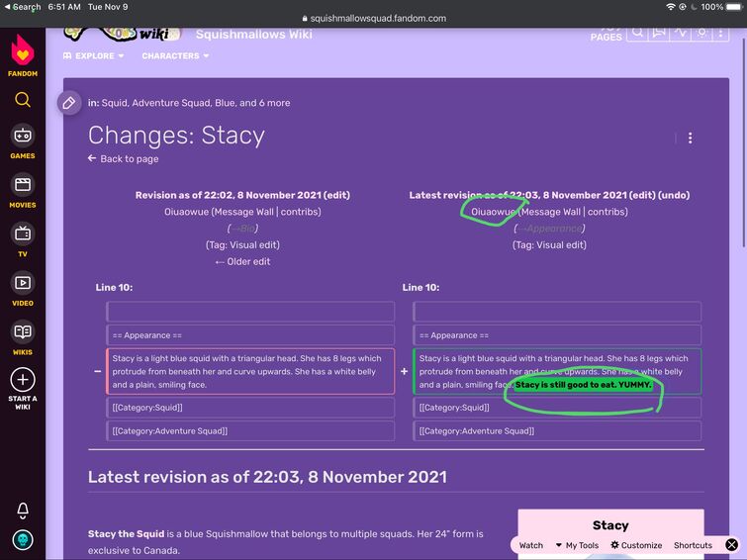This screenshot has height=560, width=747.
Task: Open the 22:02 revision link
Action: [229, 195]
